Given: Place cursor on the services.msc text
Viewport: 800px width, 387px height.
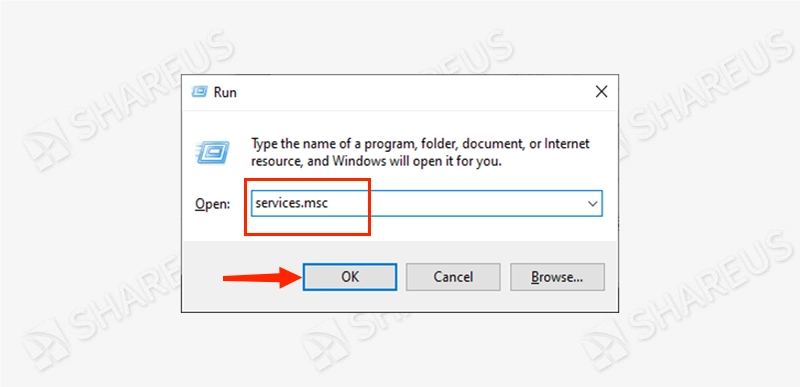Looking at the screenshot, I should coord(292,203).
